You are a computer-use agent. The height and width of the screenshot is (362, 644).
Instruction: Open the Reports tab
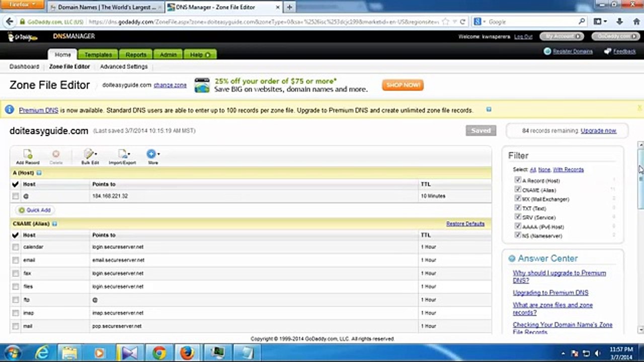[136, 54]
